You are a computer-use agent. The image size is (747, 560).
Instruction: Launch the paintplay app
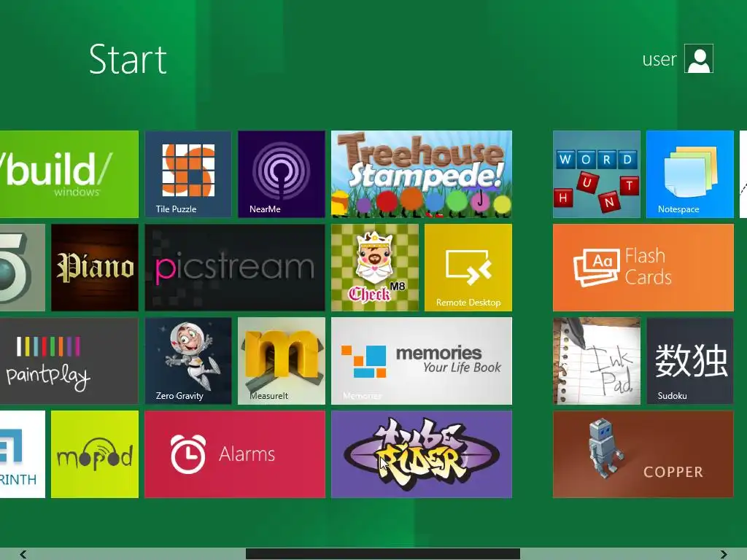pyautogui.click(x=69, y=361)
